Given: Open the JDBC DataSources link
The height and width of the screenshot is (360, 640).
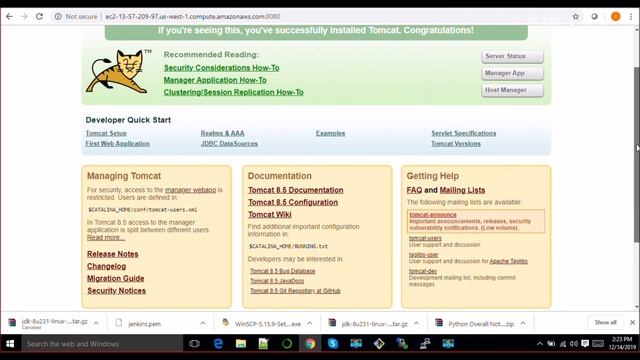Looking at the screenshot, I should [229, 144].
